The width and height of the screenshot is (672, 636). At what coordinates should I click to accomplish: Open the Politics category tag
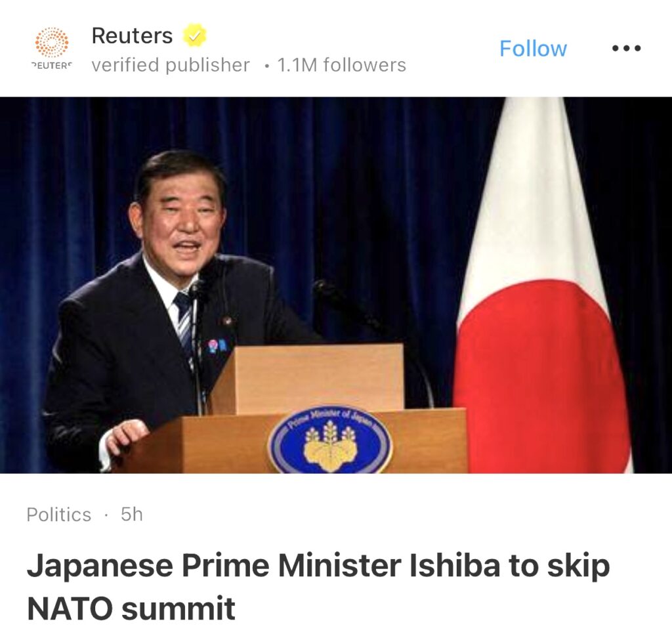58,515
